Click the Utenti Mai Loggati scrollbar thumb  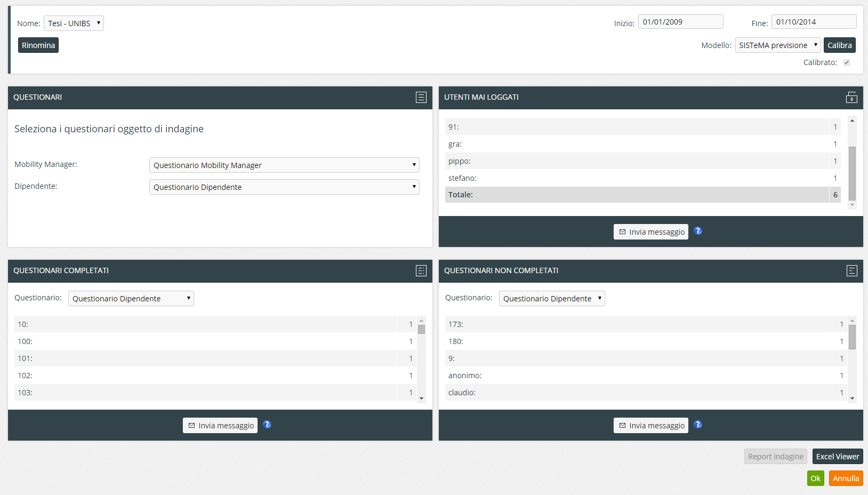tap(852, 173)
